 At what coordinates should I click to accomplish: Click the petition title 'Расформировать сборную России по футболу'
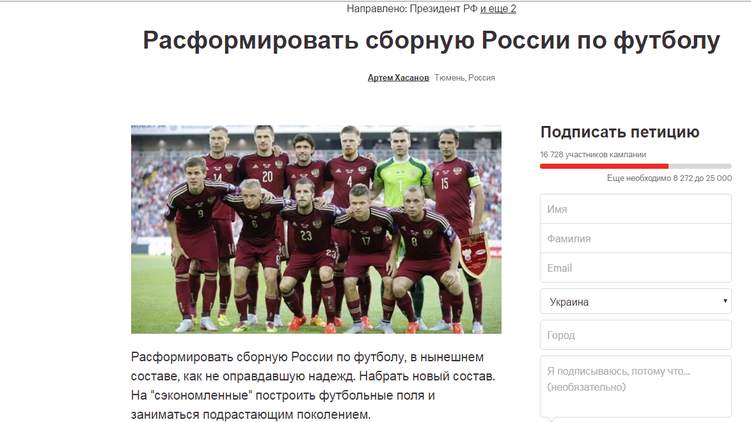[431, 40]
